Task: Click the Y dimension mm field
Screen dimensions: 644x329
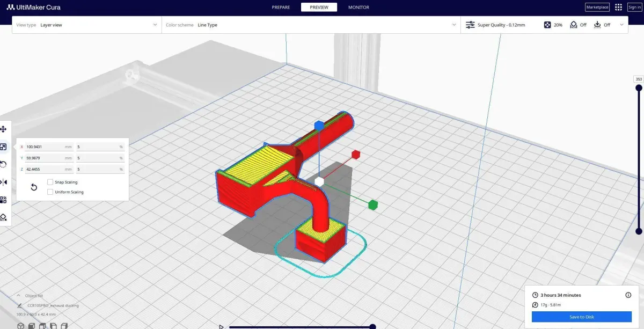Action: point(49,158)
